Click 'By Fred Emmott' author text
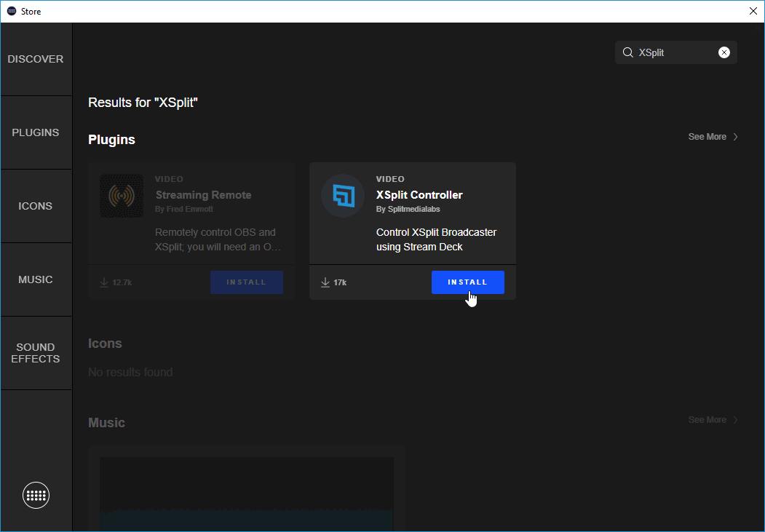 click(184, 209)
